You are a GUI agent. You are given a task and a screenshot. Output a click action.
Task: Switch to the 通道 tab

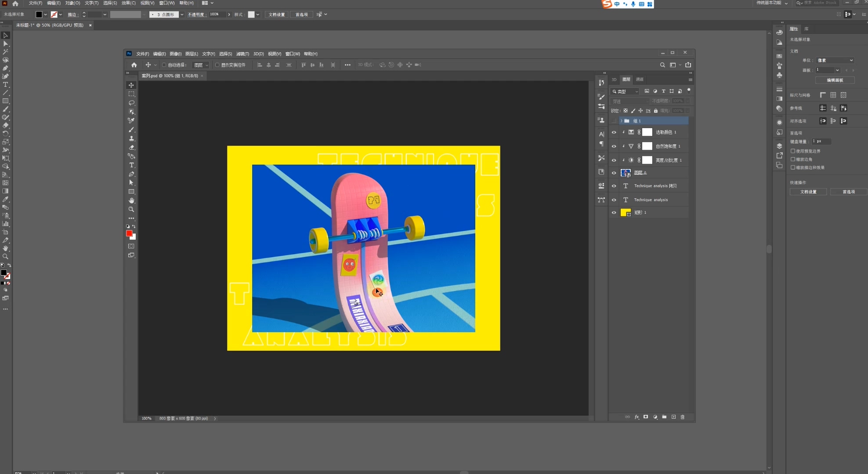pos(640,79)
